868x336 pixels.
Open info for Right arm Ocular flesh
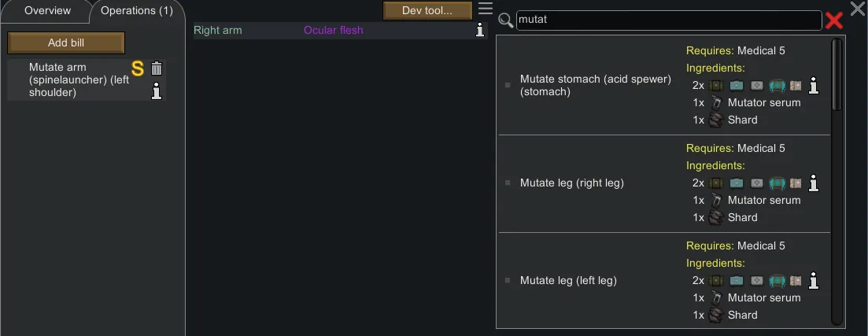480,31
